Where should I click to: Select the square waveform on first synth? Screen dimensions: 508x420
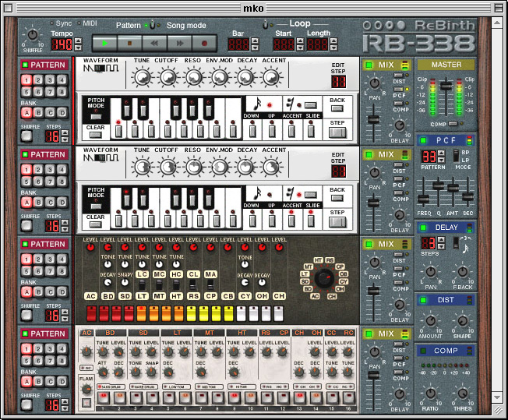coord(112,68)
